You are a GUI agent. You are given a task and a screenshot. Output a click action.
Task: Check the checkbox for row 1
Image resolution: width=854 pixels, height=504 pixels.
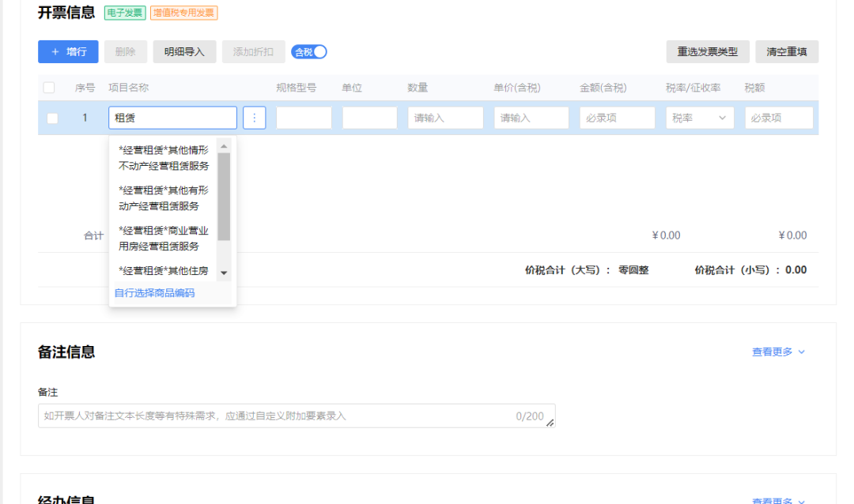pos(52,118)
